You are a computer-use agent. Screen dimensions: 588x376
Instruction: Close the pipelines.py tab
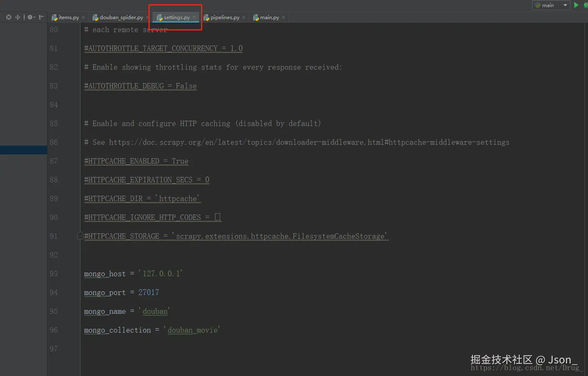point(244,17)
